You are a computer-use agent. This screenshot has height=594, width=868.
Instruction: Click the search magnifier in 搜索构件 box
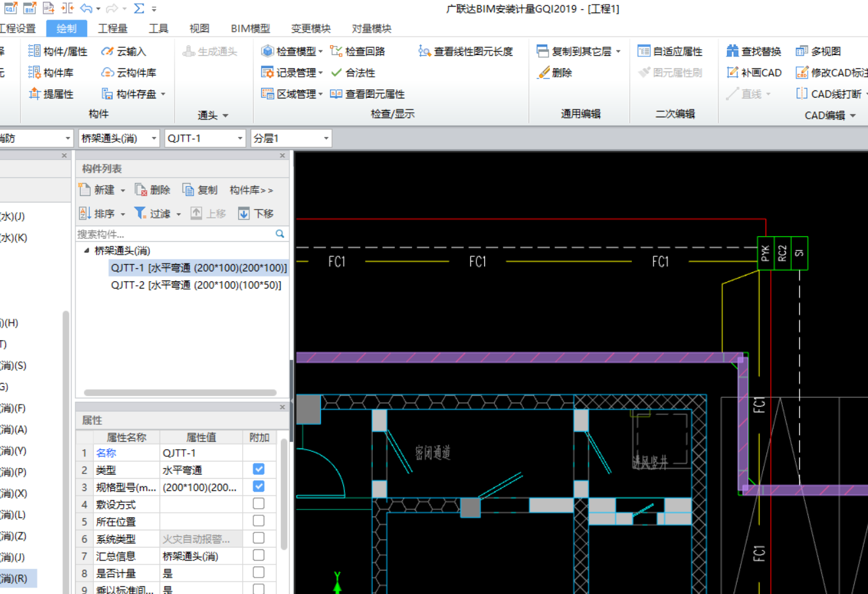point(280,234)
